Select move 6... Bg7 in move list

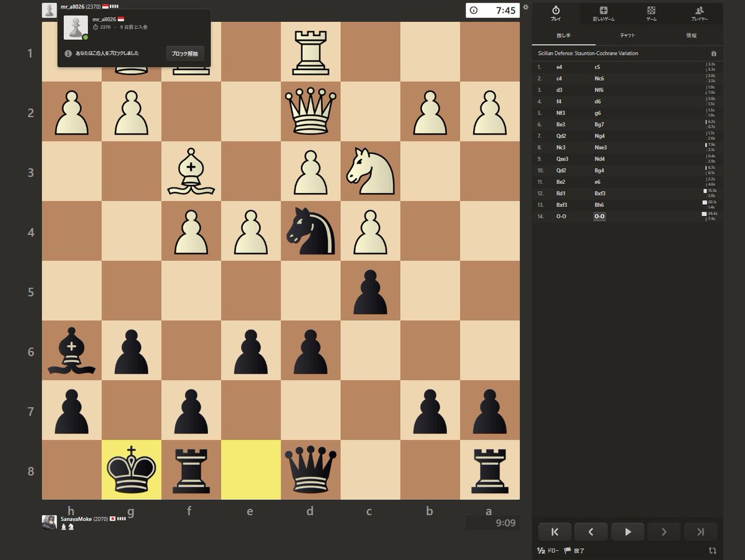pos(599,124)
